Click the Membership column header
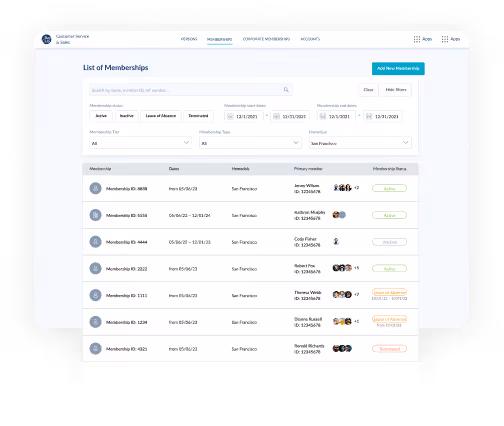504x426 pixels. pos(100,169)
